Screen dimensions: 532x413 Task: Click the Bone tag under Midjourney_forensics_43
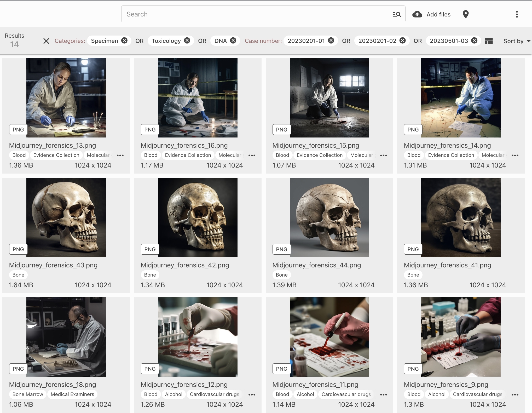tap(18, 275)
